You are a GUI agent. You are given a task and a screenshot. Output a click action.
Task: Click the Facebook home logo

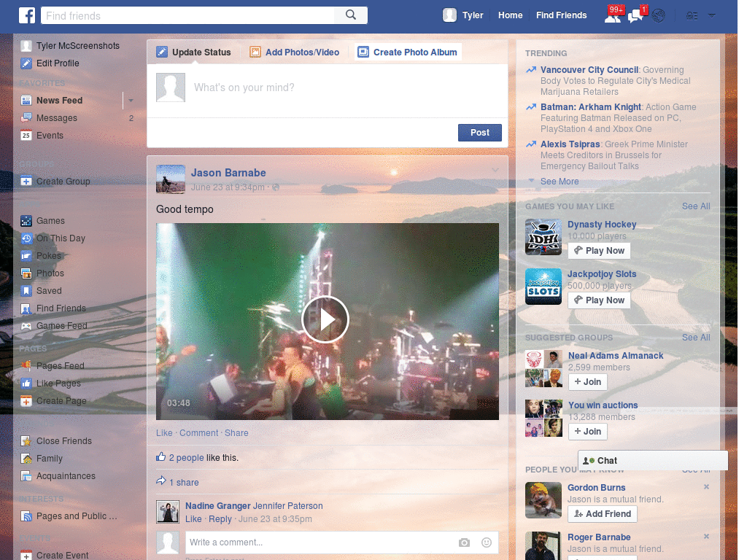tap(27, 15)
